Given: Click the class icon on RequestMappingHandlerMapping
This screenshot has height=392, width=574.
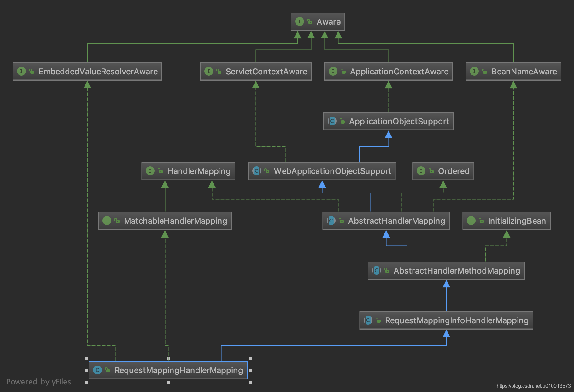Looking at the screenshot, I should (x=97, y=370).
